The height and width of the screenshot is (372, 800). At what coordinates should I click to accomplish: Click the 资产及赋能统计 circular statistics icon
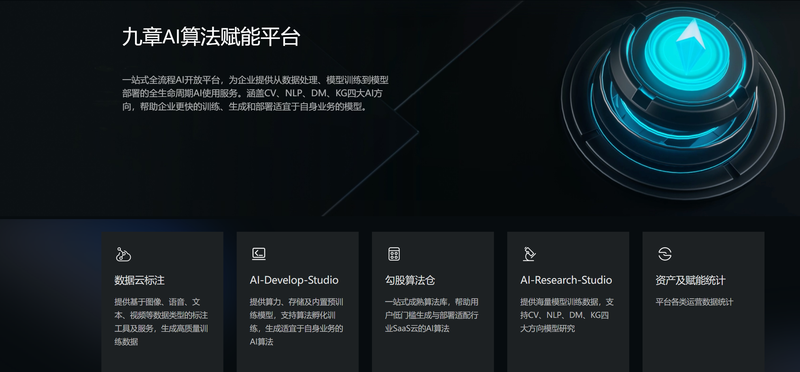pos(665,254)
